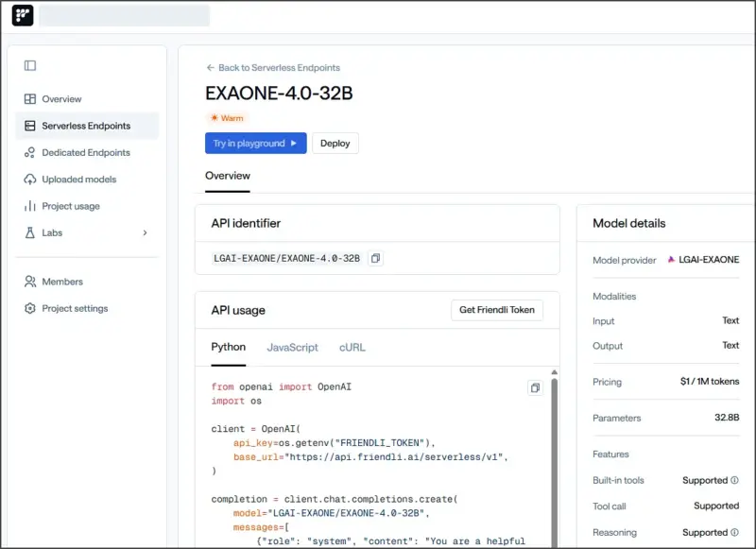Click info icon next to Reasoning Supported
The height and width of the screenshot is (549, 756).
[x=734, y=532]
